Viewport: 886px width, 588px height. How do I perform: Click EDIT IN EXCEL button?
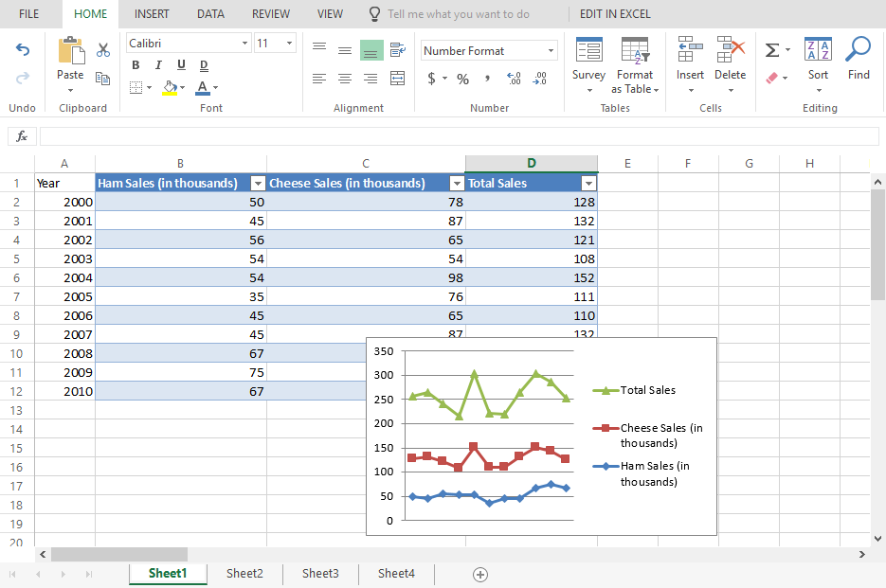tap(615, 14)
